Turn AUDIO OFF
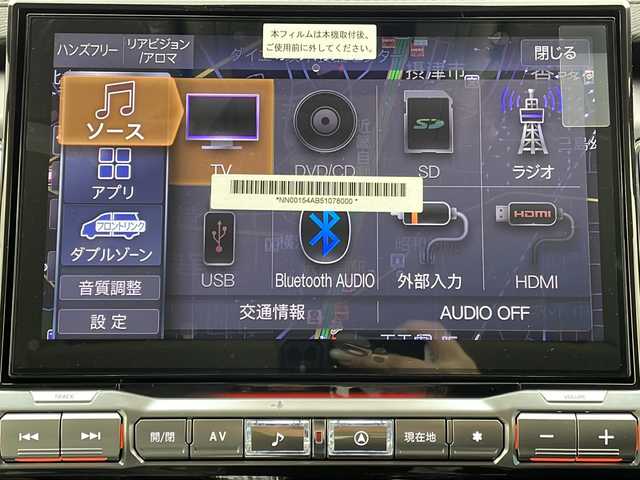640x480 pixels. (x=484, y=313)
